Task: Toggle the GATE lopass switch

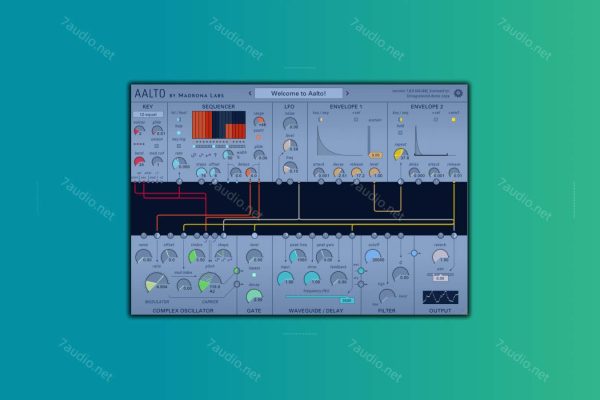Action: click(254, 275)
